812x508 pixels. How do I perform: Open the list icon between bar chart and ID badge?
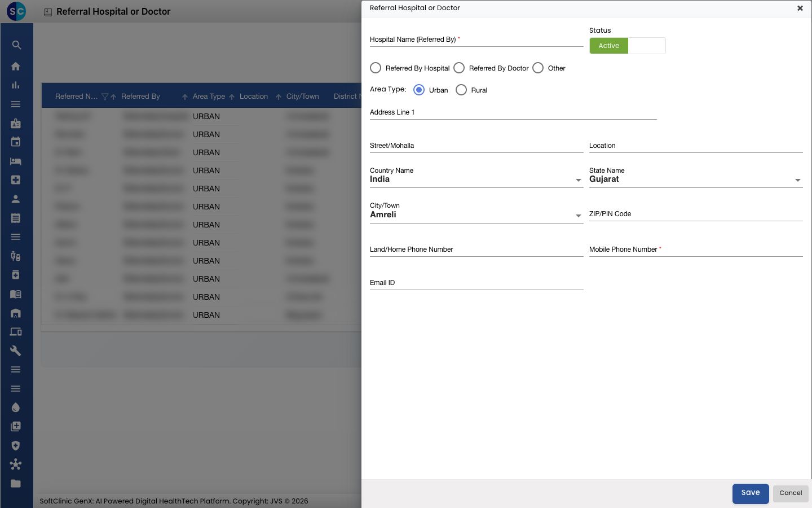pos(16,104)
